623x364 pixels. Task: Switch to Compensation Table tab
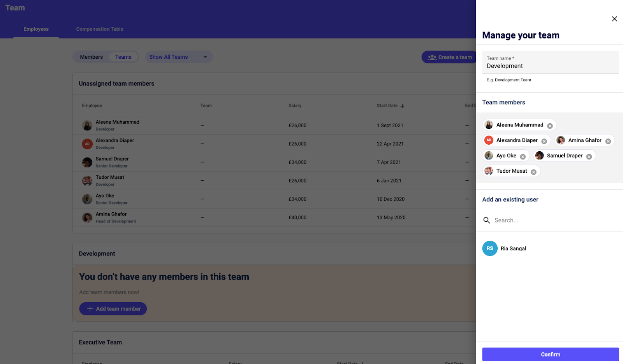[x=100, y=29]
